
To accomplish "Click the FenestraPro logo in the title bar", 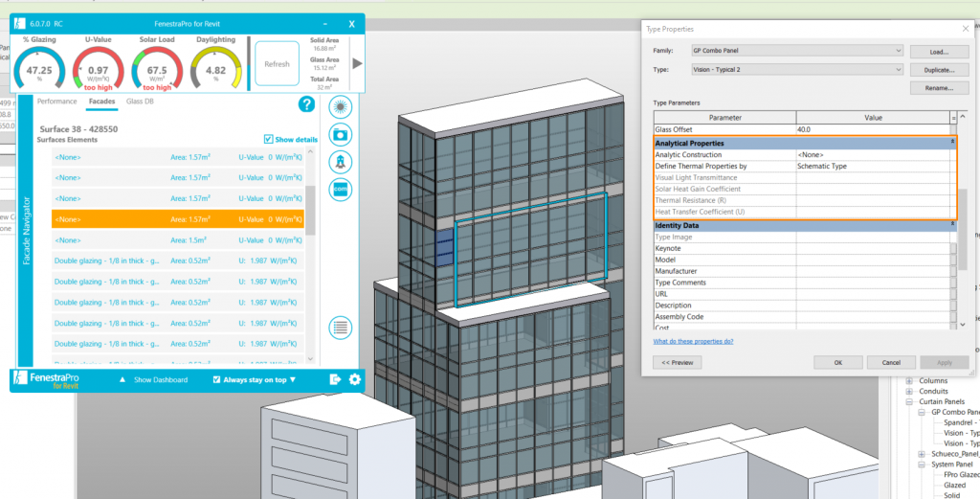I will [19, 24].
